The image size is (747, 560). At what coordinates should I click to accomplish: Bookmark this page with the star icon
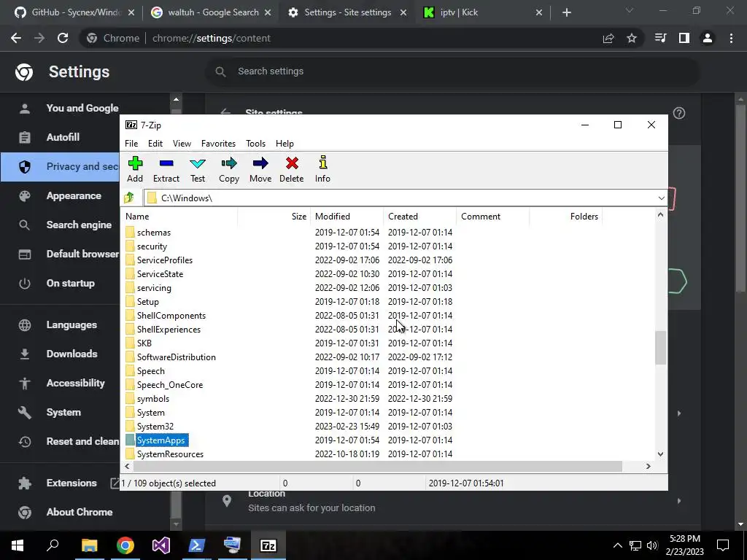632,38
